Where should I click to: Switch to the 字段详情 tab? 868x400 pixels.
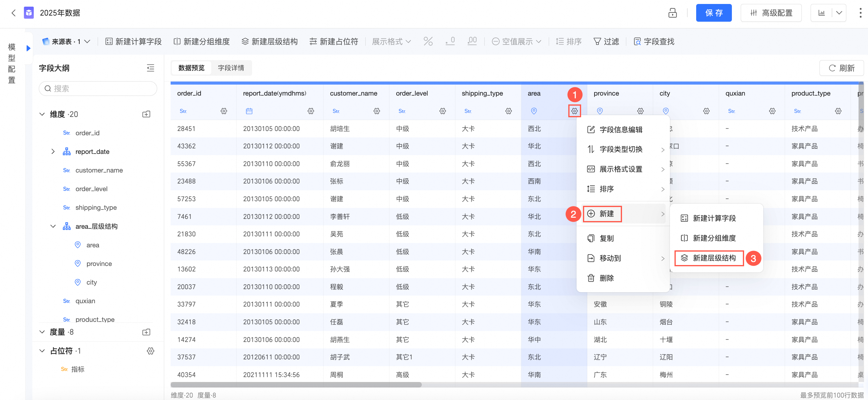pyautogui.click(x=231, y=68)
